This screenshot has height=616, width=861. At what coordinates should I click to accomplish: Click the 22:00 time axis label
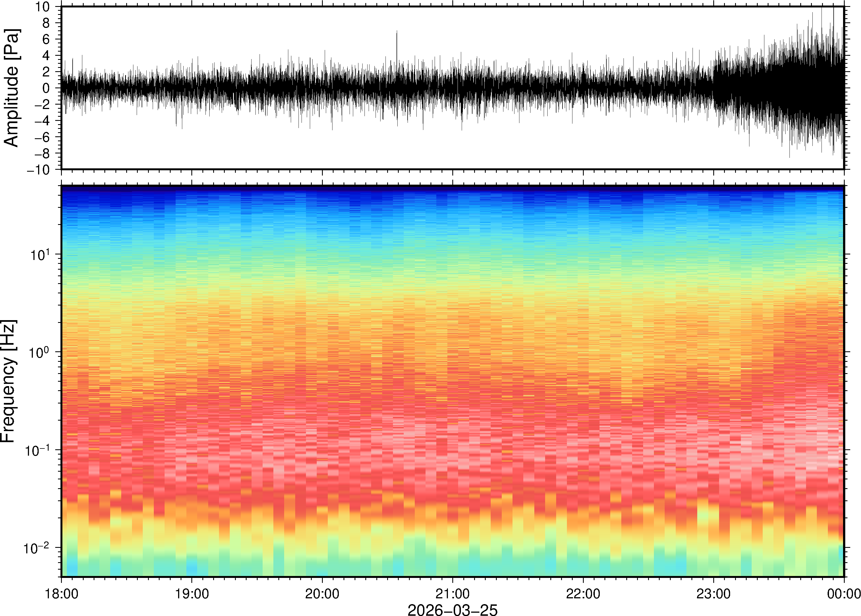tap(583, 594)
